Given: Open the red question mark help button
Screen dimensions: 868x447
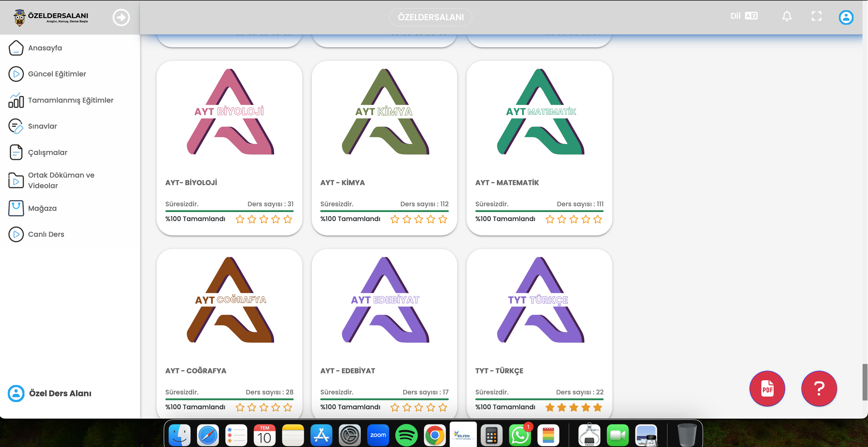Looking at the screenshot, I should point(819,388).
